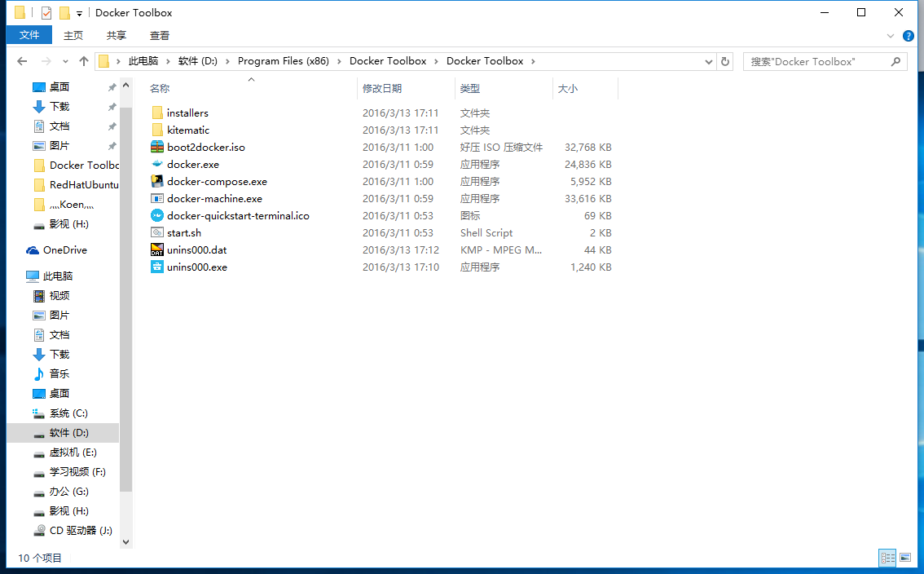Click the search Docker Toolbox field
The width and height of the screenshot is (924, 574).
click(817, 61)
